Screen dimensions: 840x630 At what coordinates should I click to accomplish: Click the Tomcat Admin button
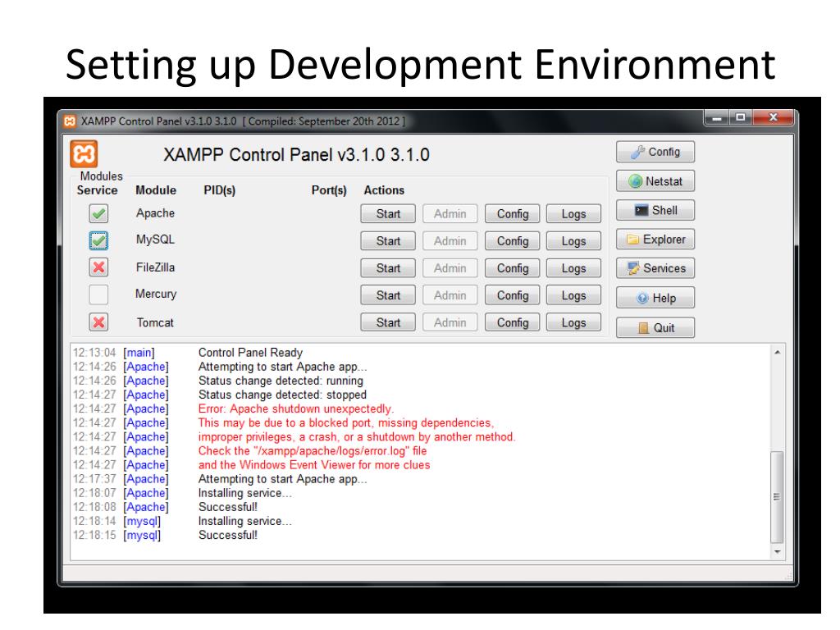click(450, 322)
